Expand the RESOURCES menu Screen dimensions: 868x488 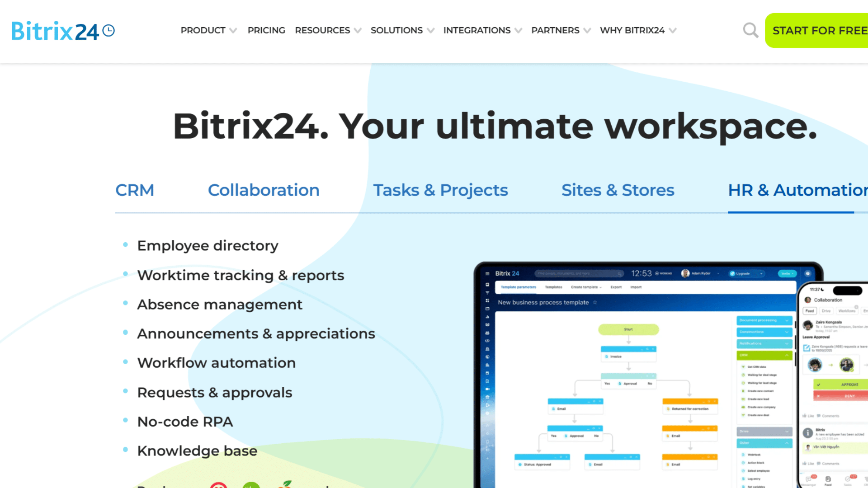click(328, 30)
